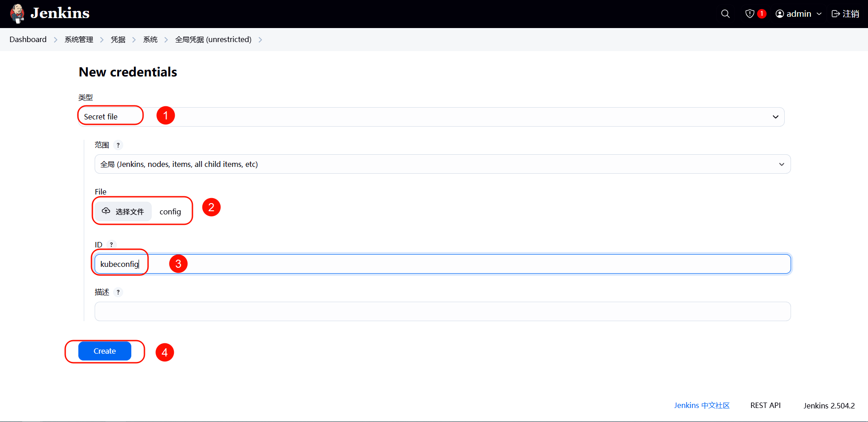Screen dimensions: 868x422
Task: Click the 选择文件 upload button
Action: [123, 212]
